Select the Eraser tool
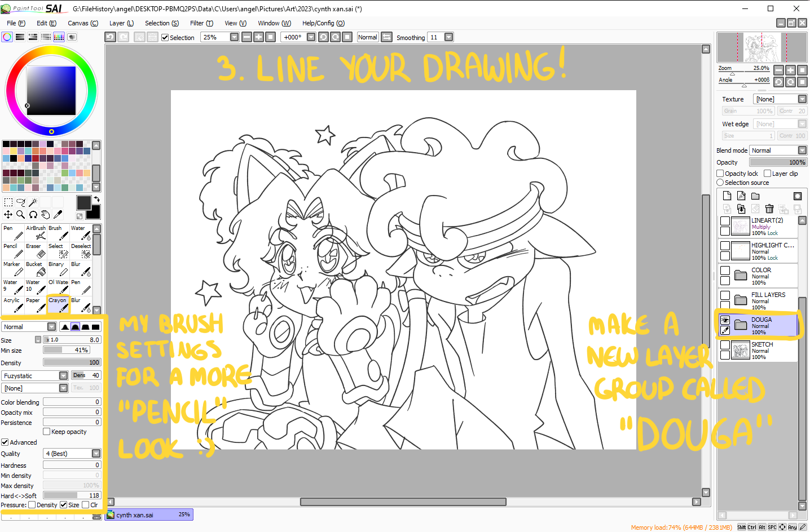The image size is (810, 532). pyautogui.click(x=36, y=251)
